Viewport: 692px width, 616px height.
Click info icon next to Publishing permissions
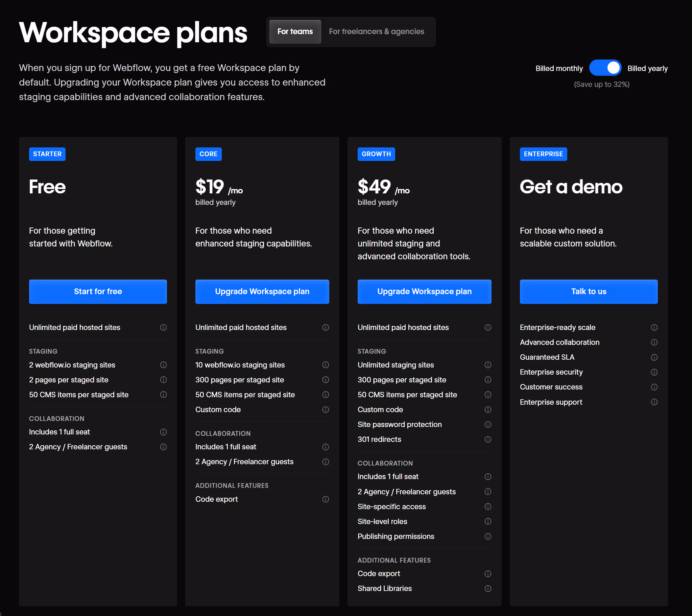487,537
